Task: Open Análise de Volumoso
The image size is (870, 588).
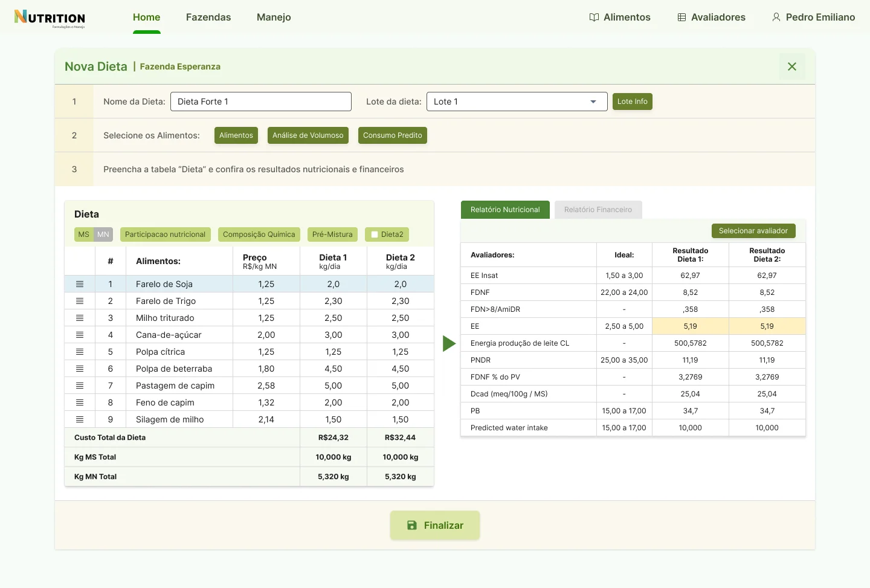Action: pyautogui.click(x=308, y=135)
